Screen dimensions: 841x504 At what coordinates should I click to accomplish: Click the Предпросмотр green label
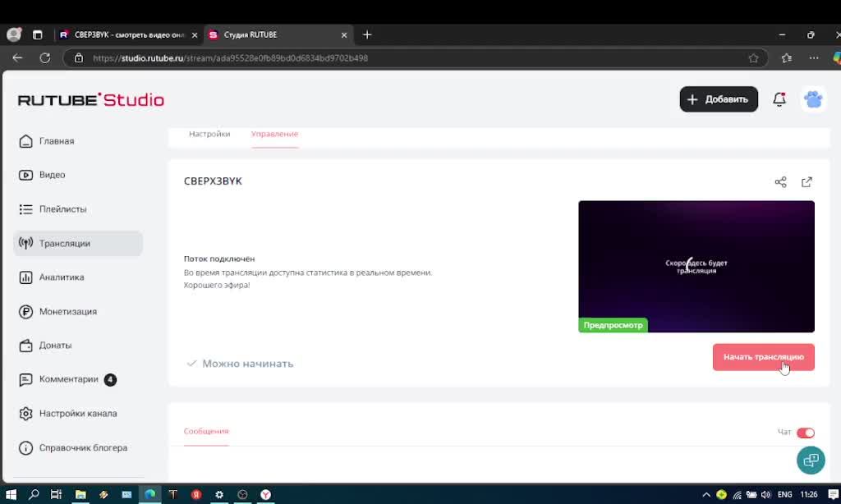[613, 325]
